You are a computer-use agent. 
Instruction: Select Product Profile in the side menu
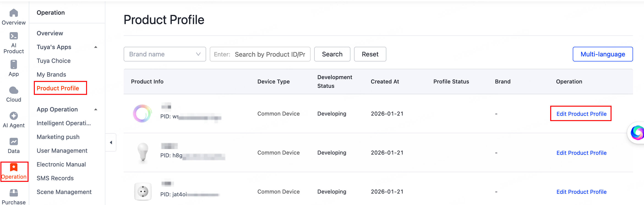pyautogui.click(x=58, y=88)
